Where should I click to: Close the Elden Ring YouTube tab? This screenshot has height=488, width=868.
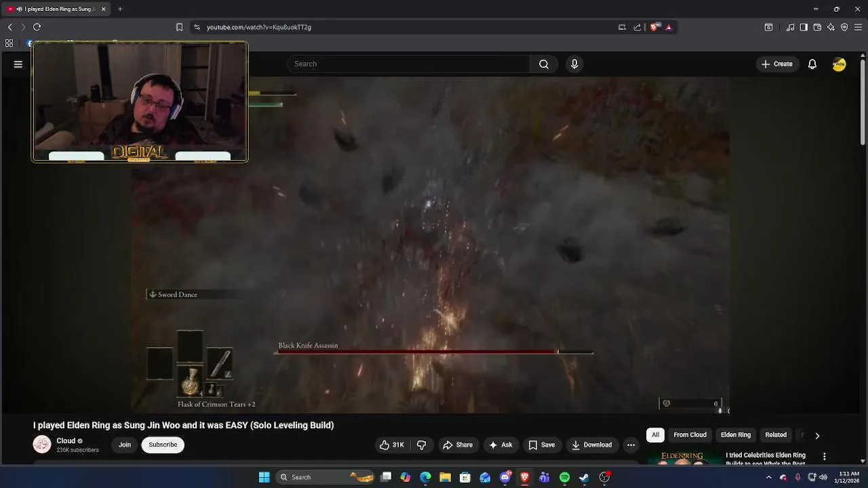[x=103, y=9]
